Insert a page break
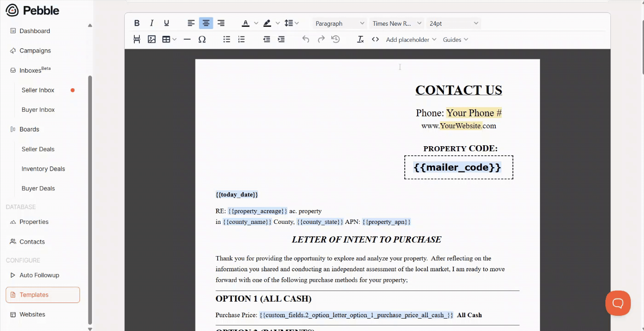 (x=137, y=40)
